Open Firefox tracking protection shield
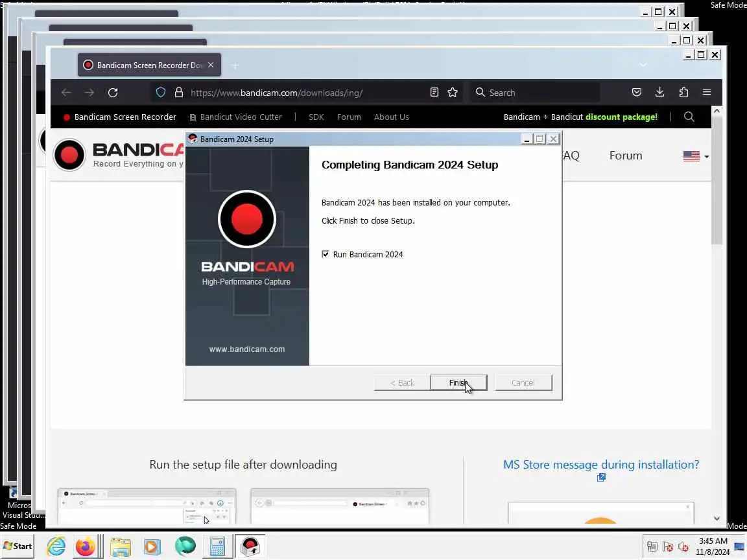This screenshot has width=747, height=560. [x=161, y=93]
